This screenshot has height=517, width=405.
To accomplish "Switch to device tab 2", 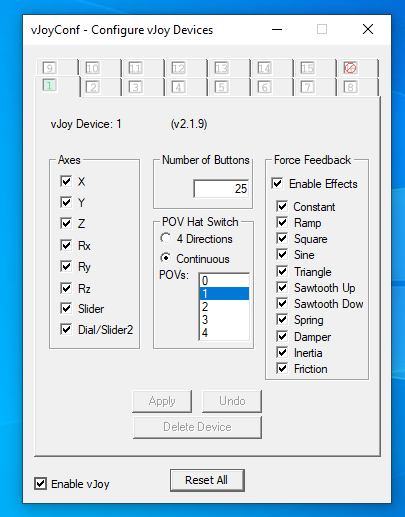I will [x=100, y=87].
